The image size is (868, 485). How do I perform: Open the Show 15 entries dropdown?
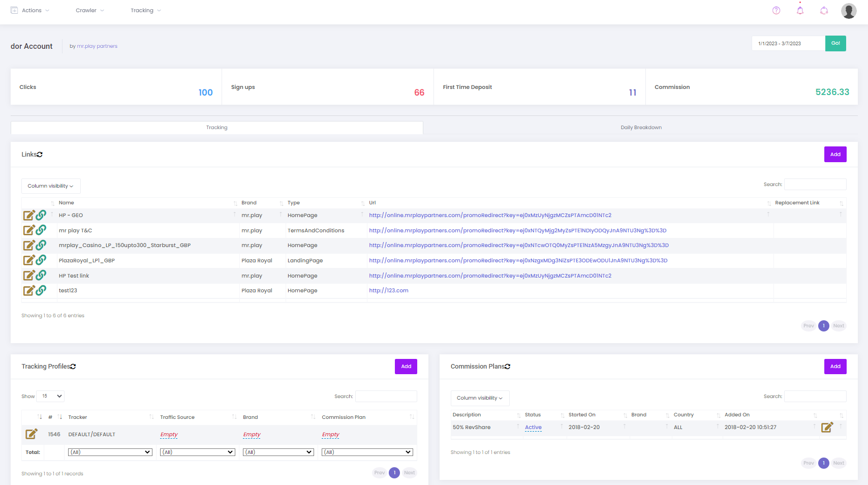50,396
